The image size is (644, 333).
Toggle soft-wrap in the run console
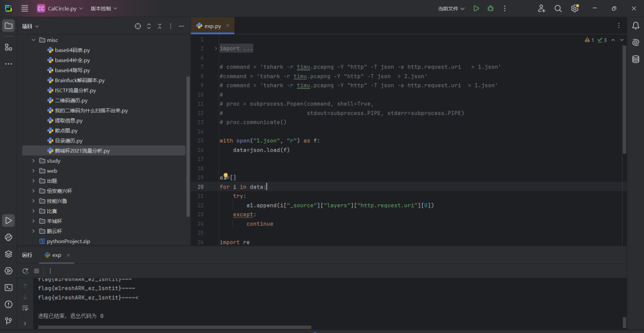[x=25, y=308]
